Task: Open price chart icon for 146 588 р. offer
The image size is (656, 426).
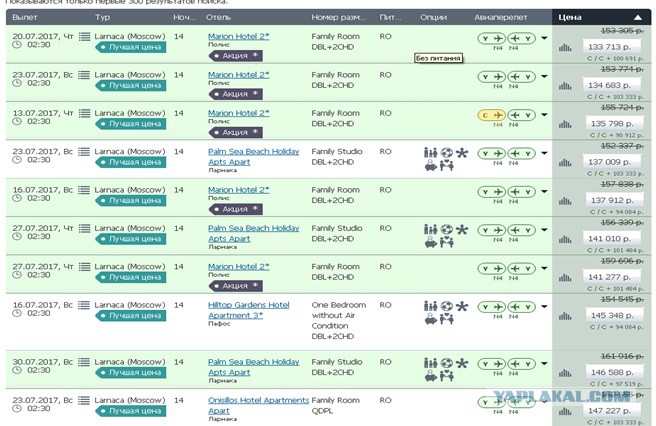Action: pyautogui.click(x=565, y=372)
